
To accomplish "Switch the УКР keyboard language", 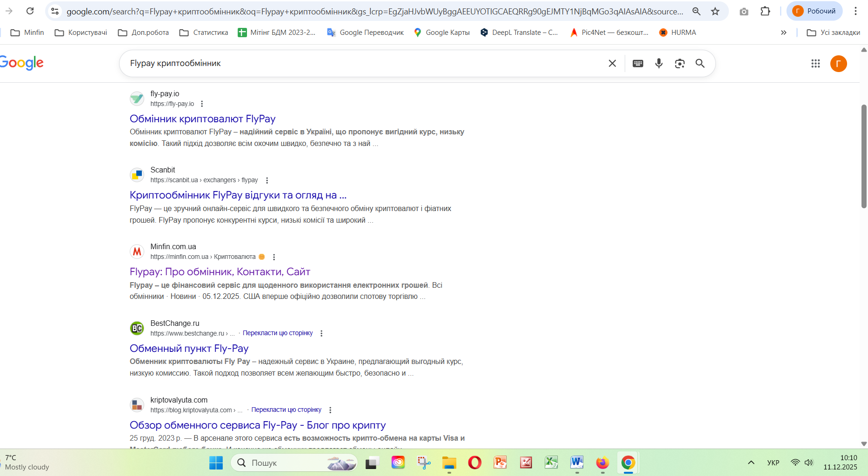I will [x=773, y=463].
